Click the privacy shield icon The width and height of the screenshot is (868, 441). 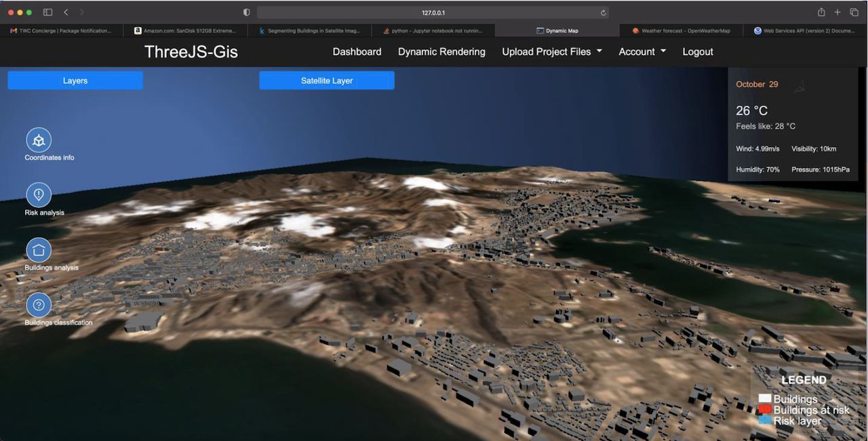[x=246, y=12]
